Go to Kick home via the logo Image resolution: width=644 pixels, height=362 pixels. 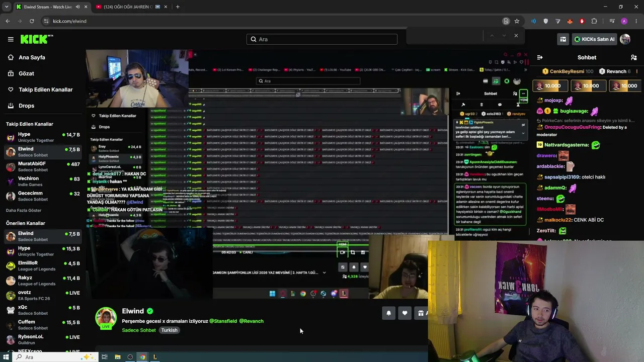tap(37, 39)
